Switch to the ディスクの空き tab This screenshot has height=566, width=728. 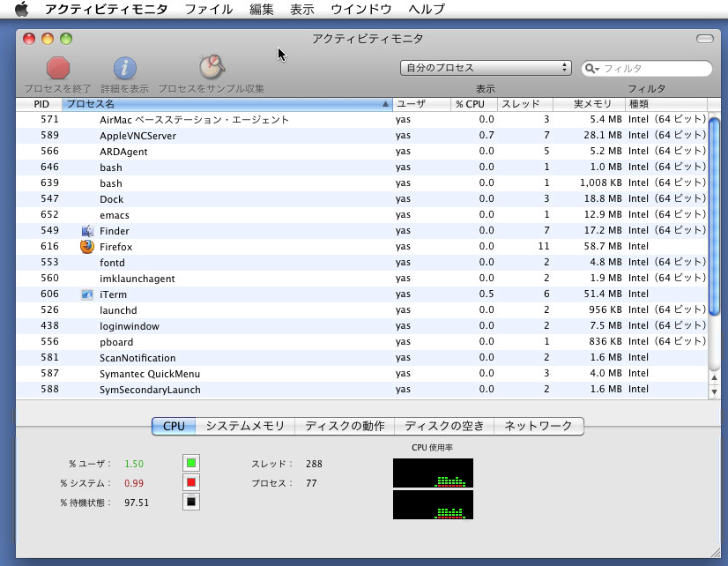coord(444,426)
